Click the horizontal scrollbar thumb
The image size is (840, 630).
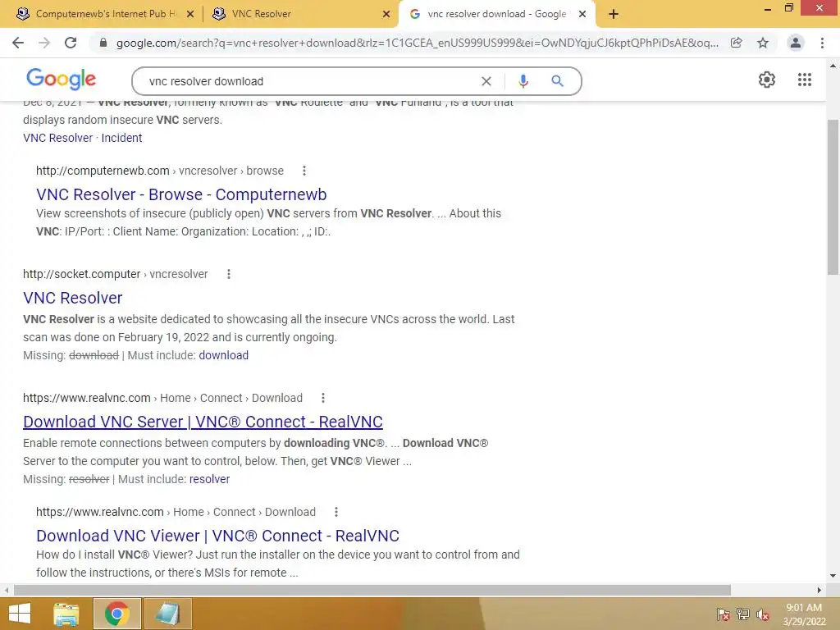[x=372, y=591]
